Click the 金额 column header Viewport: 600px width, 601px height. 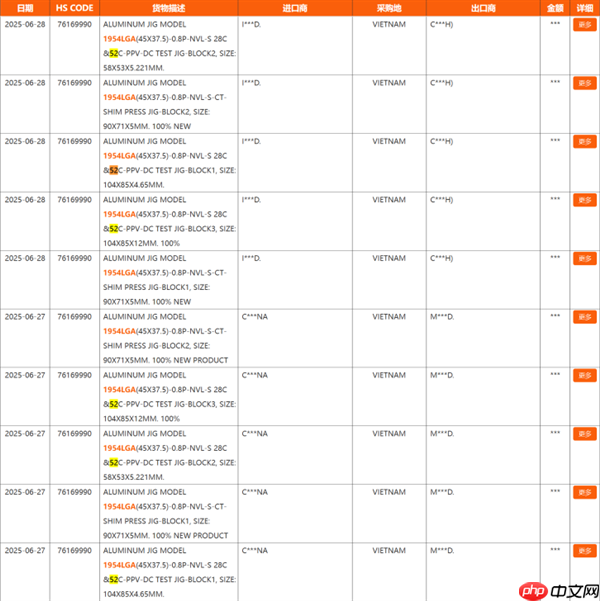[555, 7]
